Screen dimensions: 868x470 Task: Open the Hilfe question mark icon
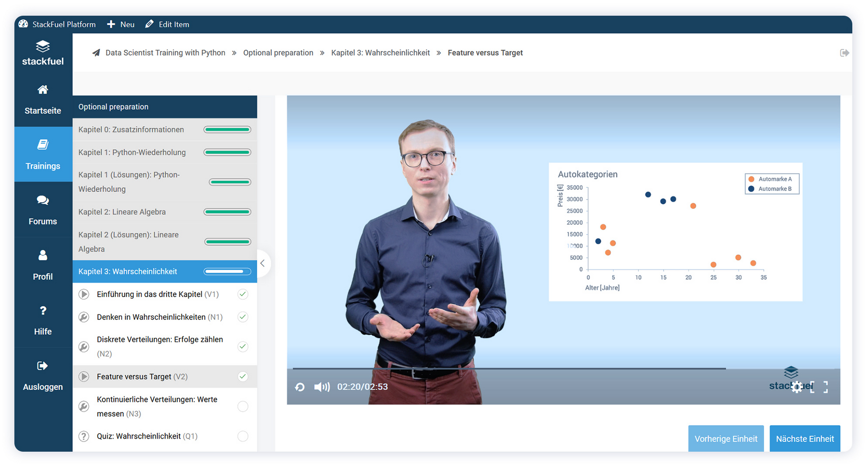pos(42,311)
